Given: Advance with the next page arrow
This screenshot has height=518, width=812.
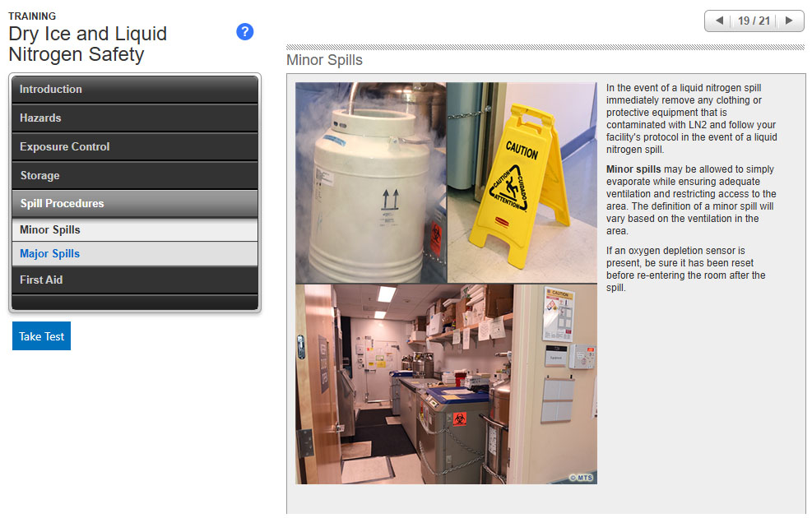Looking at the screenshot, I should (789, 21).
